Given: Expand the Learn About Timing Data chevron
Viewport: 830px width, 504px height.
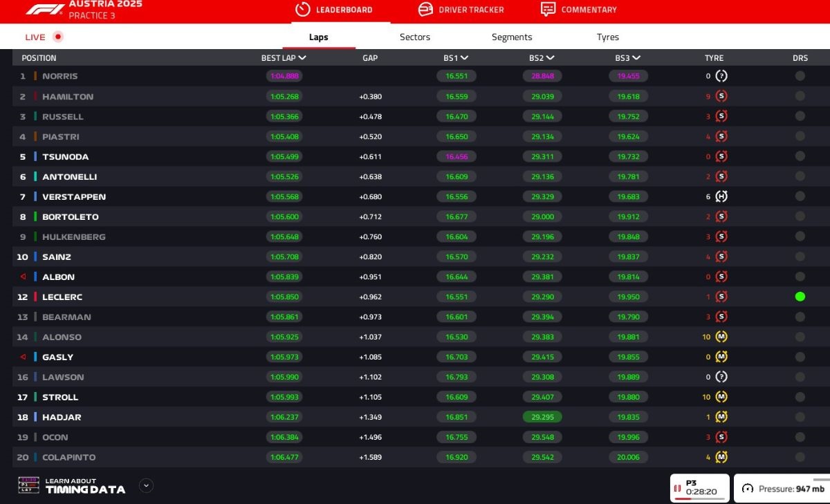Looking at the screenshot, I should click(x=146, y=485).
